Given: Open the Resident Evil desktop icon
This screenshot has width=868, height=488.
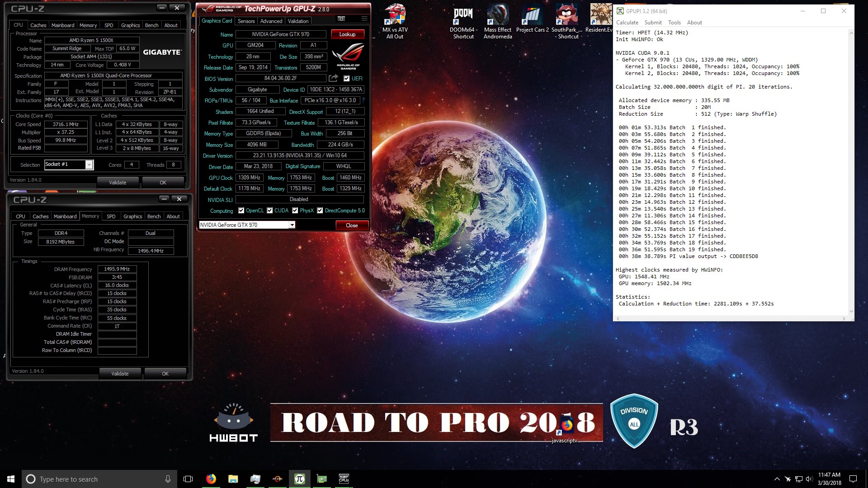Looking at the screenshot, I should [599, 19].
